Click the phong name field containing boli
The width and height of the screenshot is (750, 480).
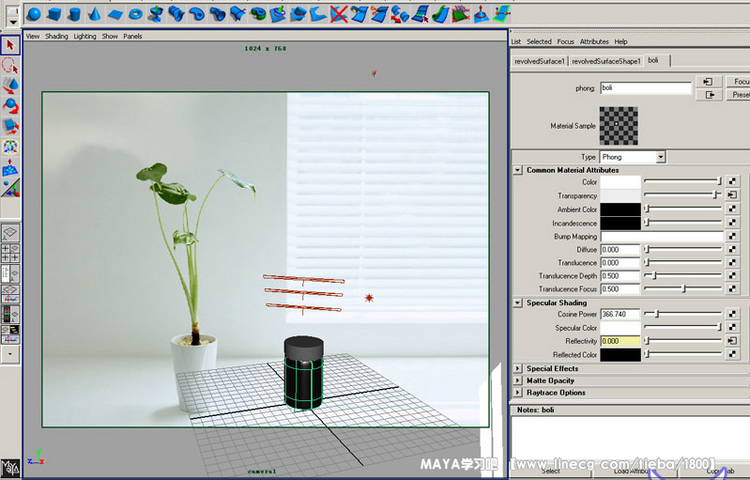pos(646,88)
